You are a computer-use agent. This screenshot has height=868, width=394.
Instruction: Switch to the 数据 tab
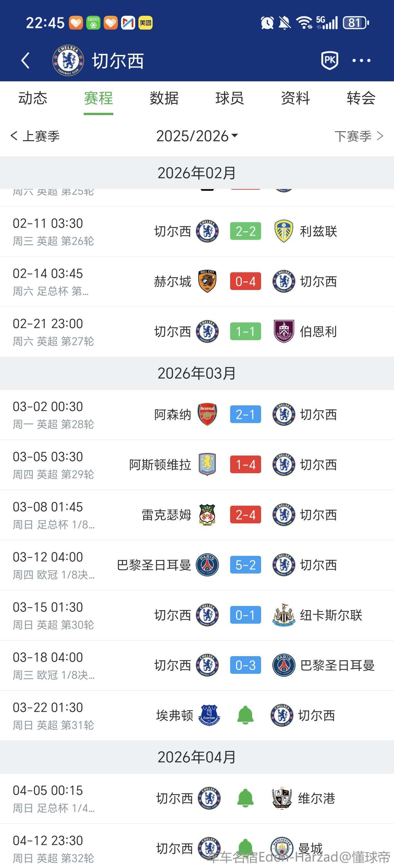click(164, 98)
